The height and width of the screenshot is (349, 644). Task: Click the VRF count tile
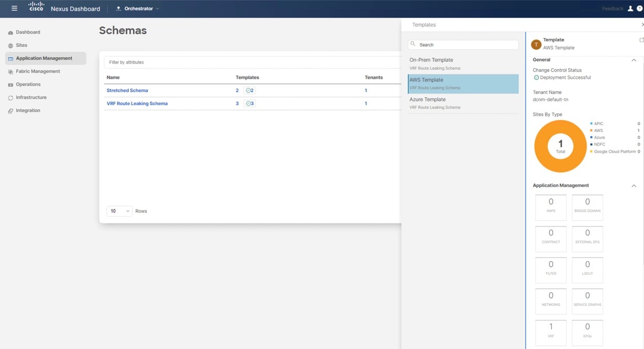click(551, 333)
